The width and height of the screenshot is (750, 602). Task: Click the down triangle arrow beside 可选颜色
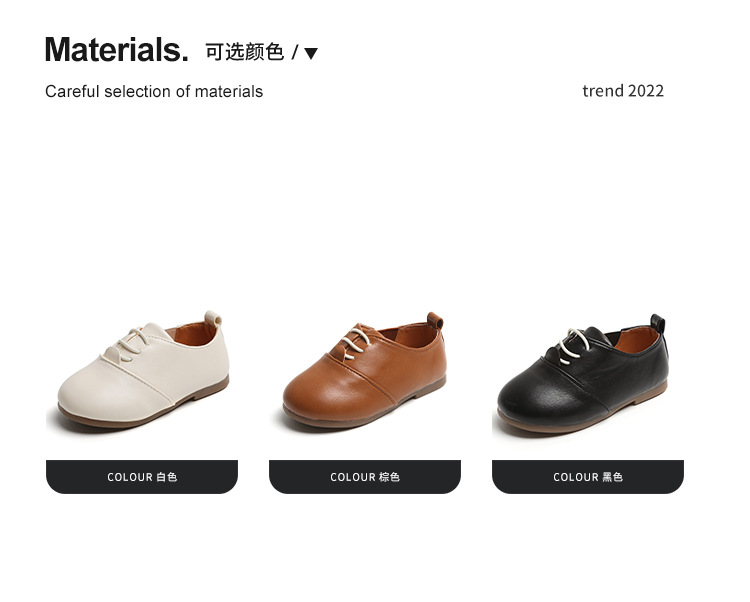pyautogui.click(x=311, y=53)
